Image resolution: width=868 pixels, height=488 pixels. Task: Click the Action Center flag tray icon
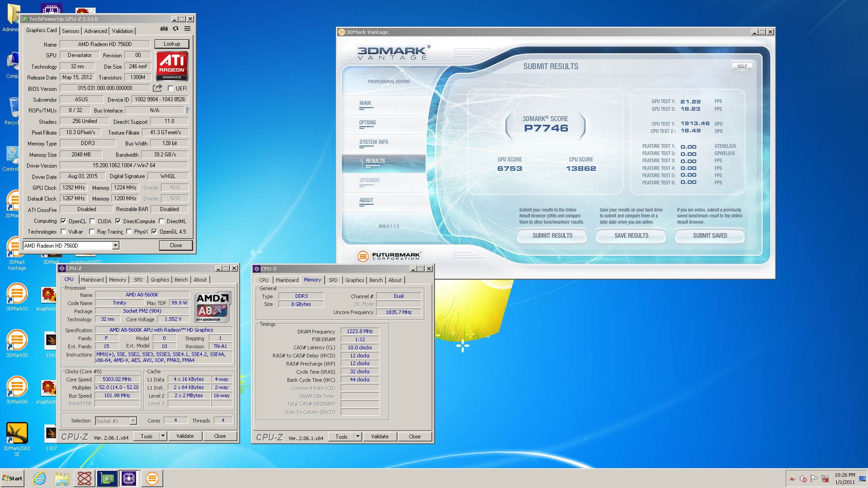click(x=814, y=479)
